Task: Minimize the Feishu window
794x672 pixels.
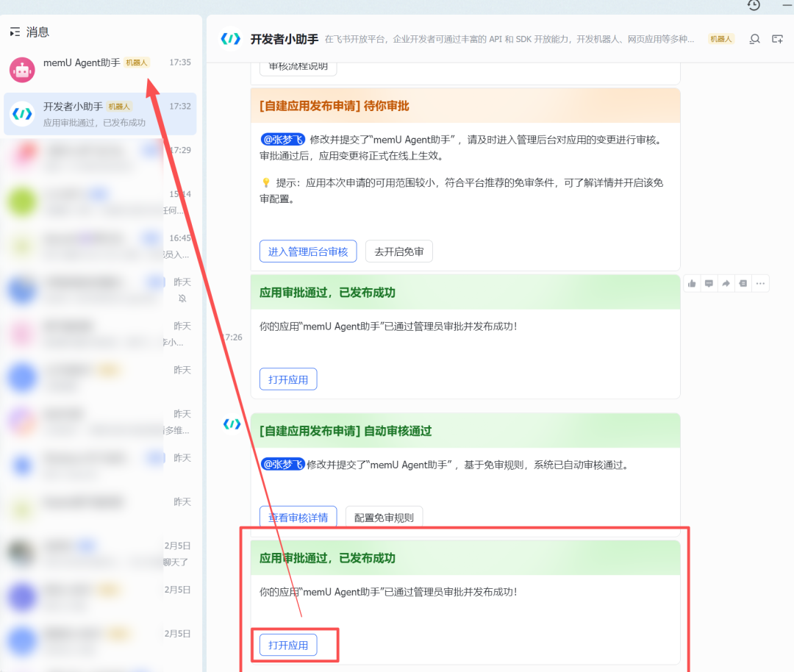Action: click(x=788, y=5)
